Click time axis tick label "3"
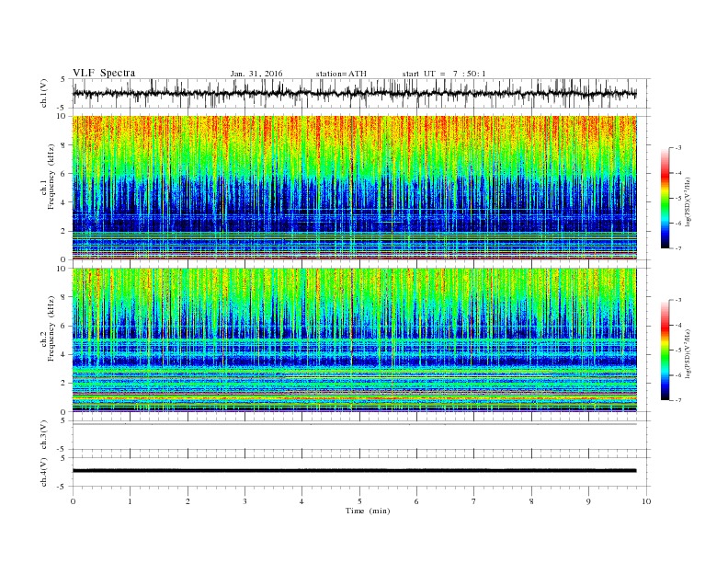The image size is (728, 563). 245,501
